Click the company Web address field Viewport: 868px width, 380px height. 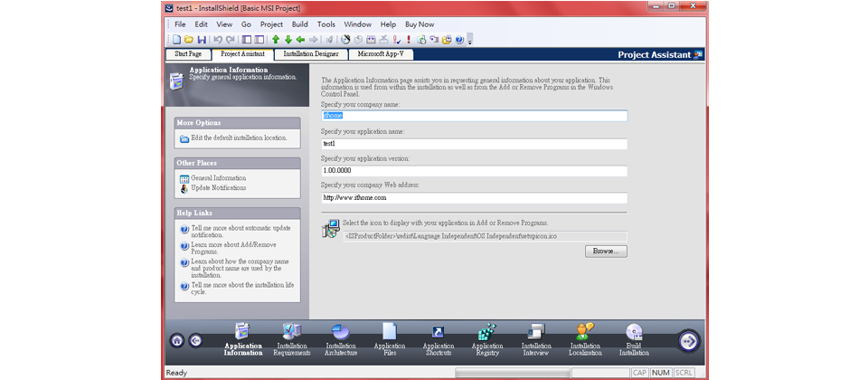[x=474, y=197]
